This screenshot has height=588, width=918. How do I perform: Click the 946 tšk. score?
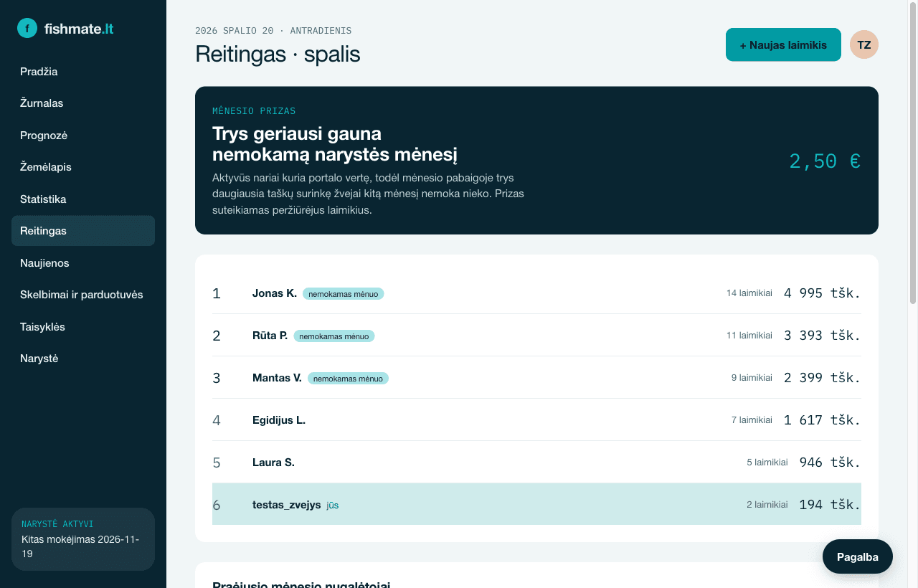click(831, 463)
